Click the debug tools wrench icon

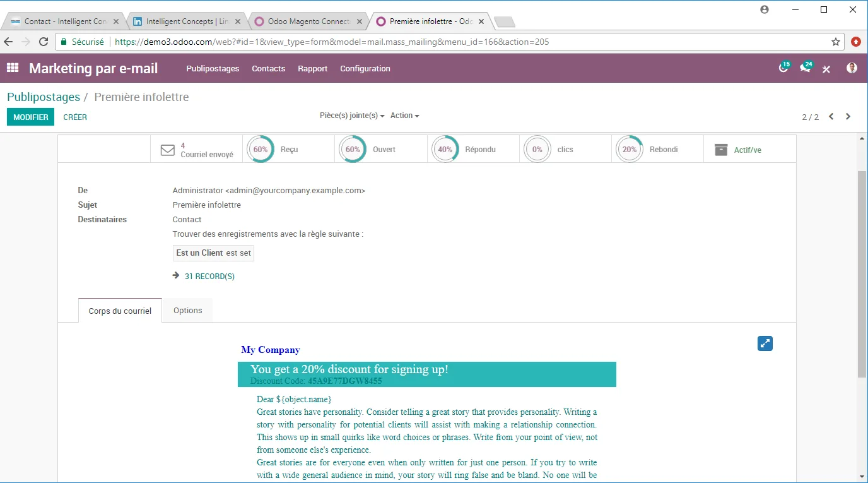click(x=826, y=69)
